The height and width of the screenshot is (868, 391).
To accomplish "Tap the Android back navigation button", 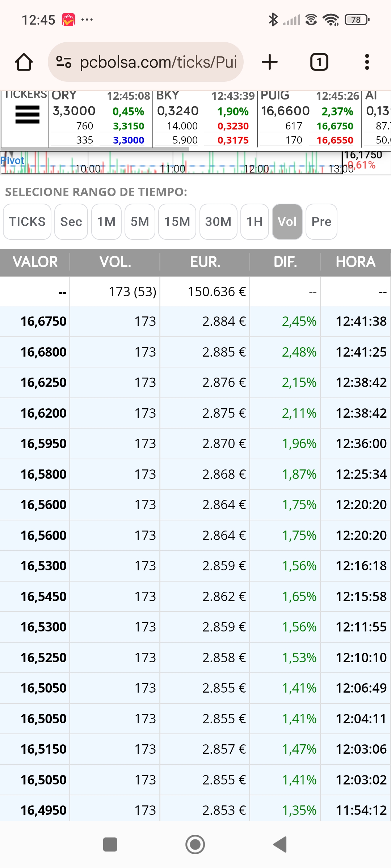I will point(280,844).
